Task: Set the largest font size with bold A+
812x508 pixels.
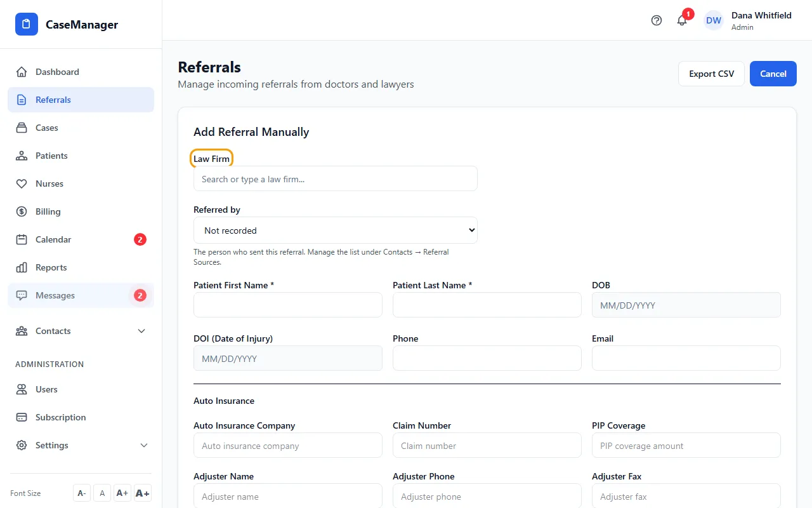Action: pos(143,493)
